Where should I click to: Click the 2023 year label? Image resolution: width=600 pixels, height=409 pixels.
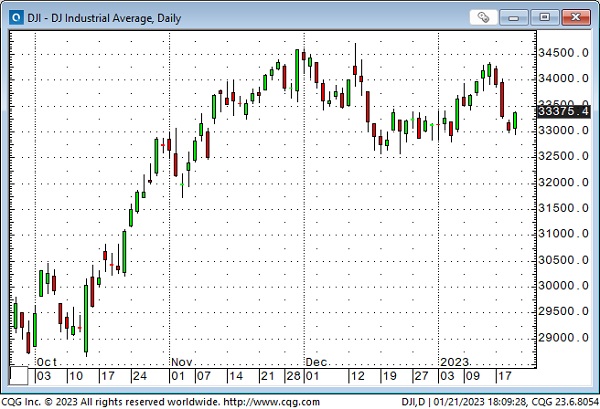point(454,362)
